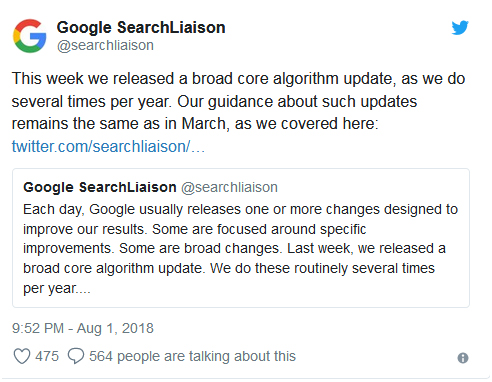This screenshot has width=492, height=382.
Task: Click 'several times per year' tweet line
Action: (91, 102)
